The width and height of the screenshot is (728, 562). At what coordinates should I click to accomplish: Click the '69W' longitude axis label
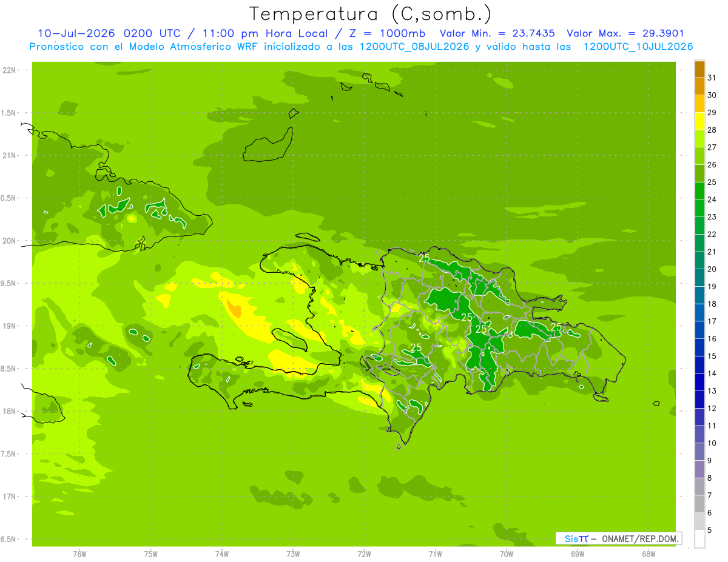[578, 554]
